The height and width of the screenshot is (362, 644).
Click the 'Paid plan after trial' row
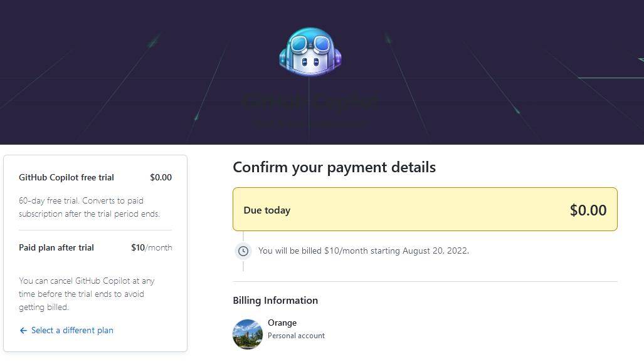(56, 247)
